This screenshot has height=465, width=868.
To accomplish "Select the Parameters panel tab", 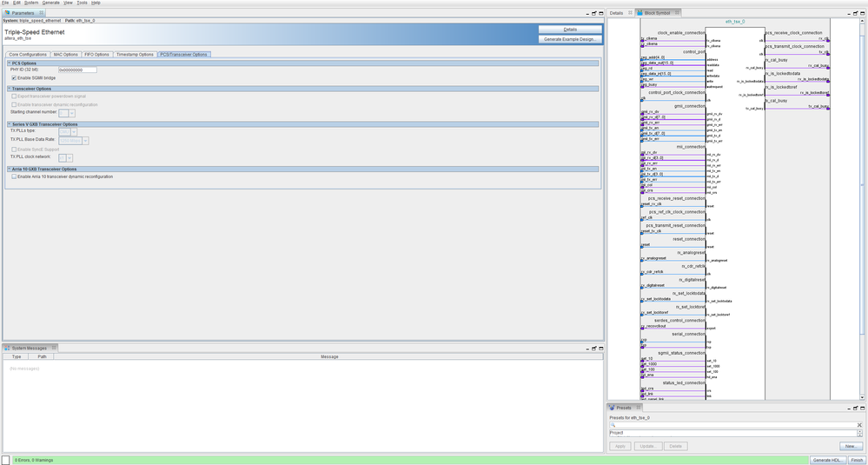I will click(23, 13).
